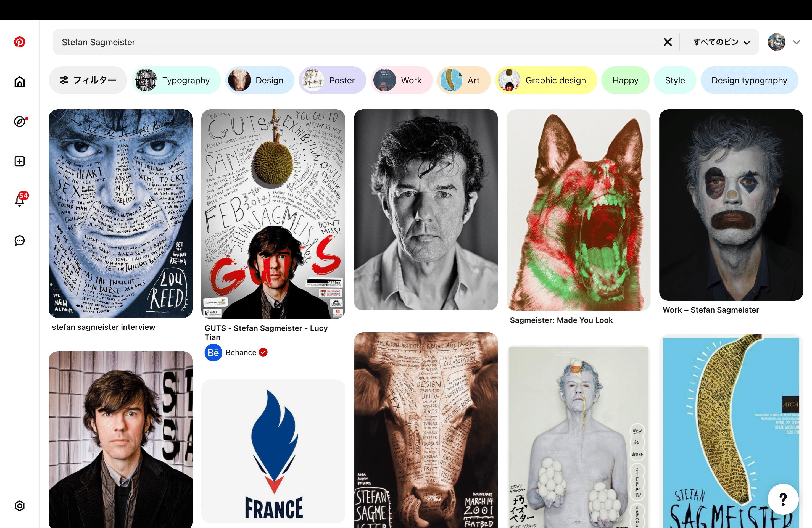812x528 pixels.
Task: Open the Behance creator name link
Action: tap(241, 353)
